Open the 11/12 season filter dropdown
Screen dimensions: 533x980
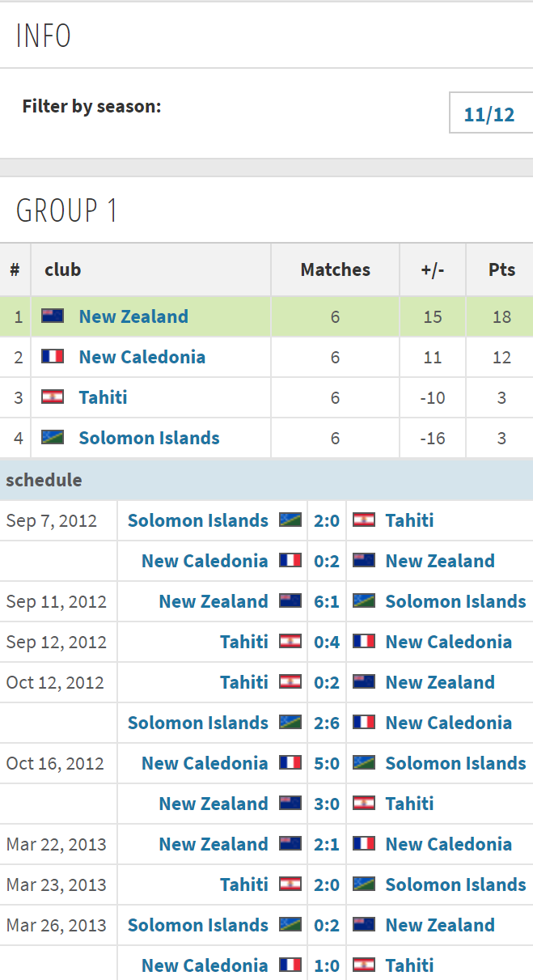pyautogui.click(x=490, y=114)
